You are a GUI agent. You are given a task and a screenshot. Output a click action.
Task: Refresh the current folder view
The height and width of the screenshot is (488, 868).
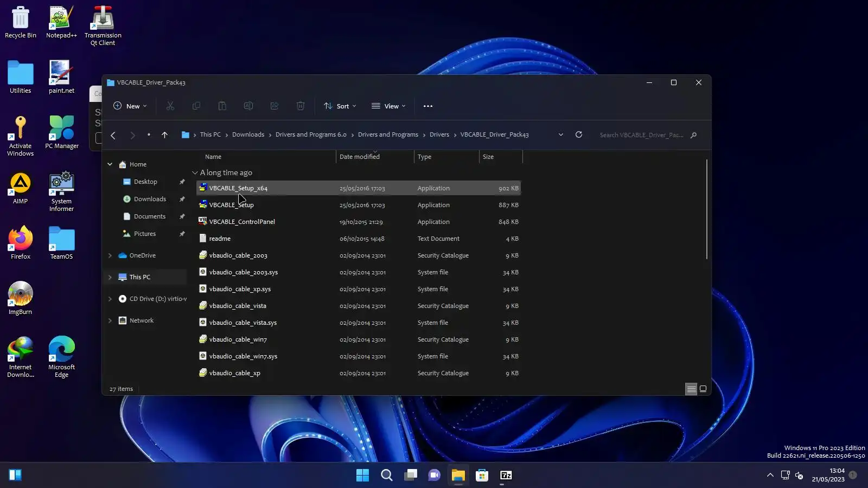[579, 135]
